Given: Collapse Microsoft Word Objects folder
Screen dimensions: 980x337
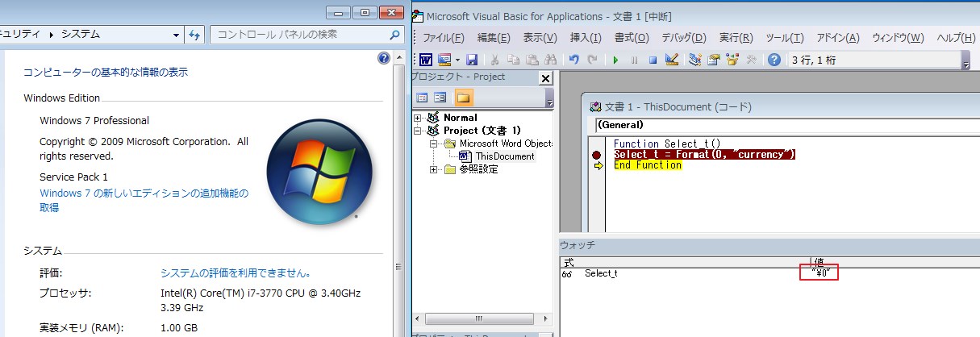Looking at the screenshot, I should 433,144.
